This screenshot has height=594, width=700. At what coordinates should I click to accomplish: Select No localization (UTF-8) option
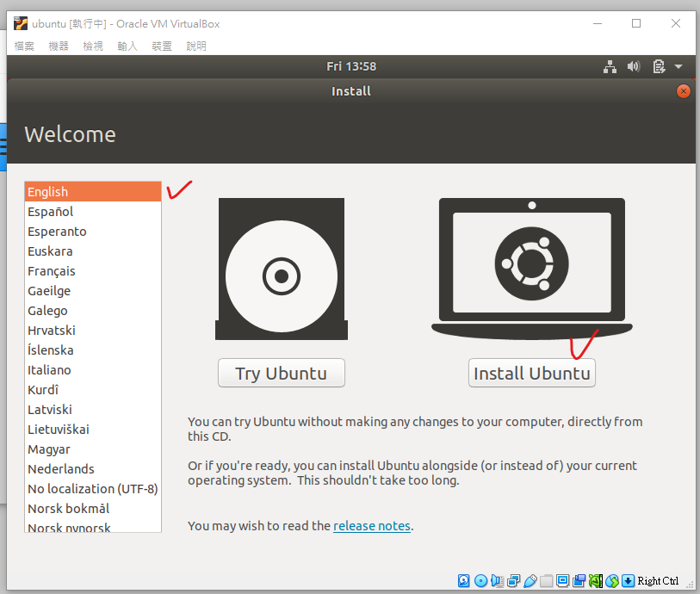click(x=93, y=489)
